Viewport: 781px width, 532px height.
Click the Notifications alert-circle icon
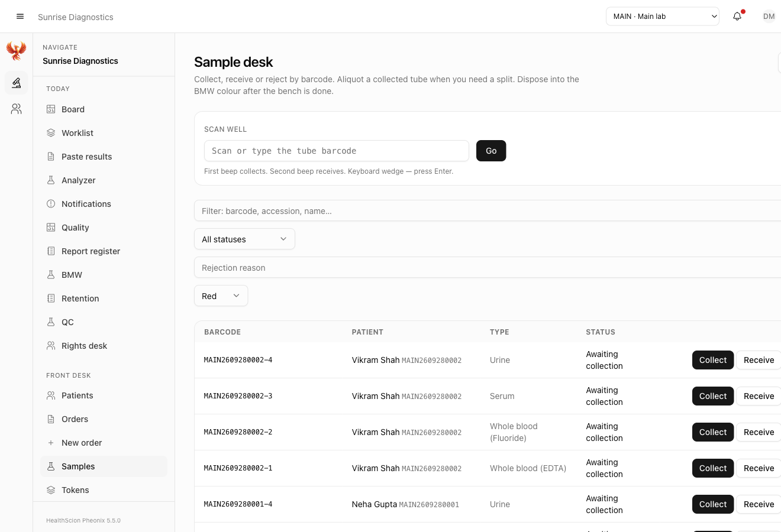click(51, 204)
